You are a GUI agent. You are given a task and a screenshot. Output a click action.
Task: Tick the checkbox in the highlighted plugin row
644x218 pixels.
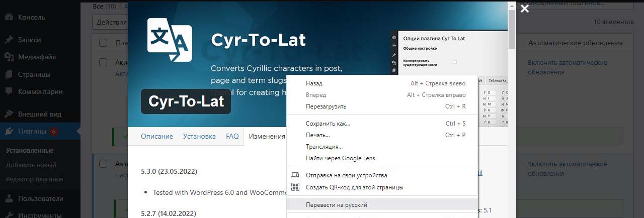click(103, 164)
